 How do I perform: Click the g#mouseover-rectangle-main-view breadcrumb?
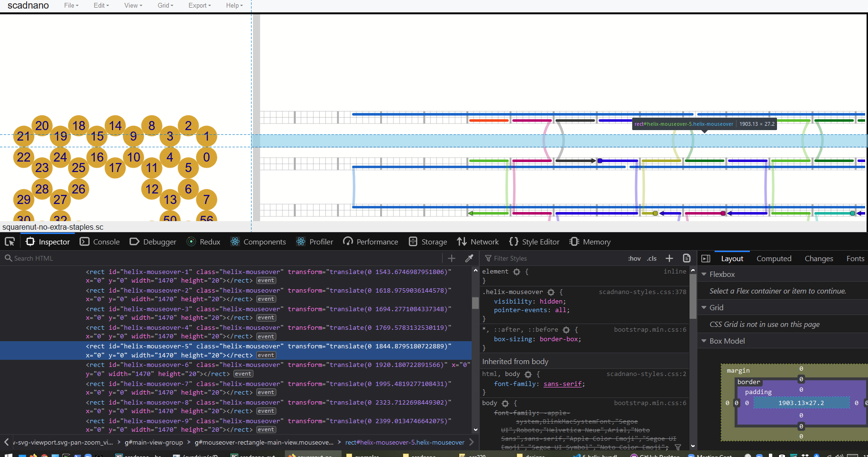(x=264, y=442)
